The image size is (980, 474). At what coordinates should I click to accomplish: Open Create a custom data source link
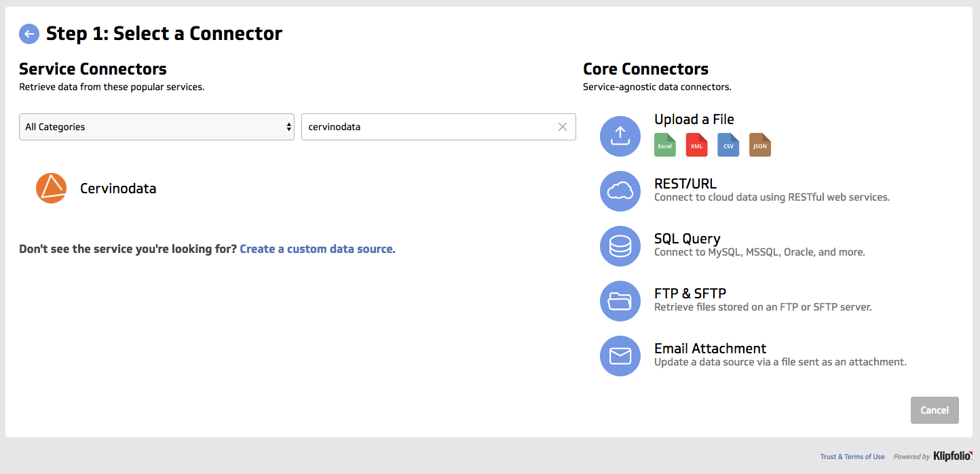tap(318, 249)
